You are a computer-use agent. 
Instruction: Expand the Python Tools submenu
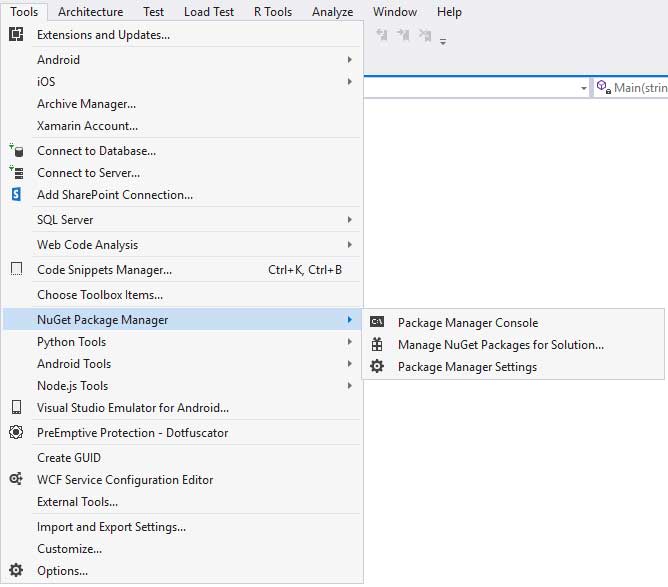click(x=349, y=342)
